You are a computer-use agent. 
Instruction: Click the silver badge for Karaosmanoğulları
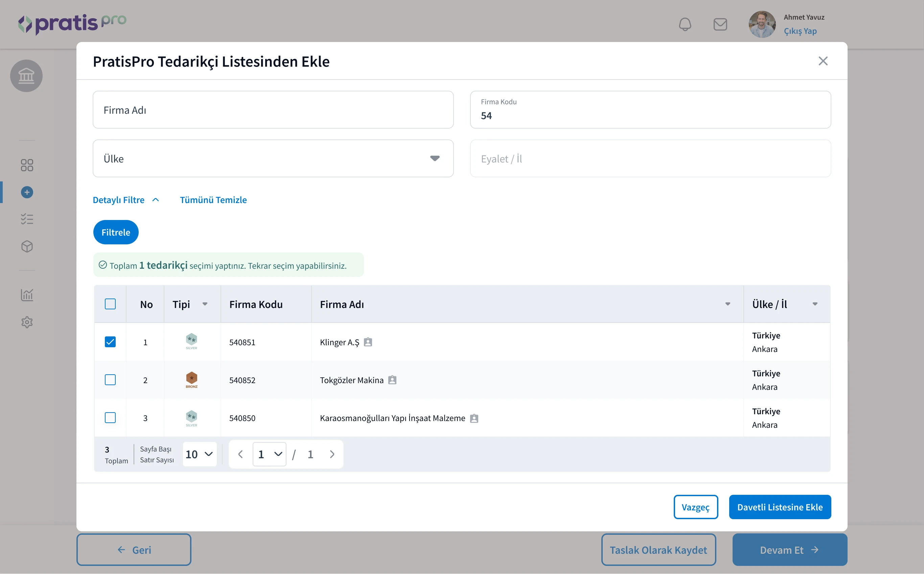click(x=191, y=418)
